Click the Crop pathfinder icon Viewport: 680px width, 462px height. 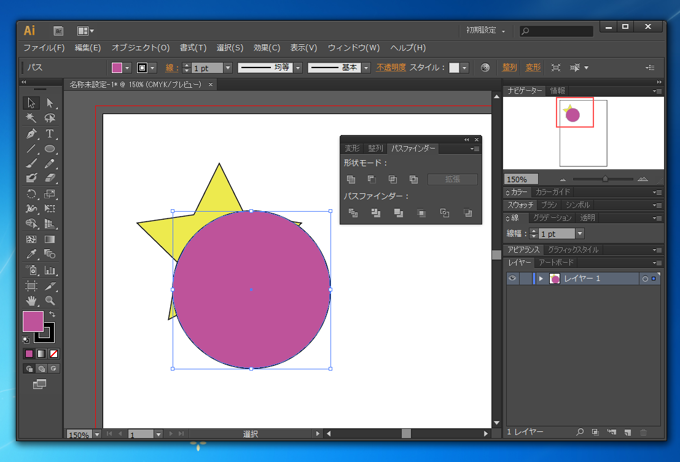(421, 213)
